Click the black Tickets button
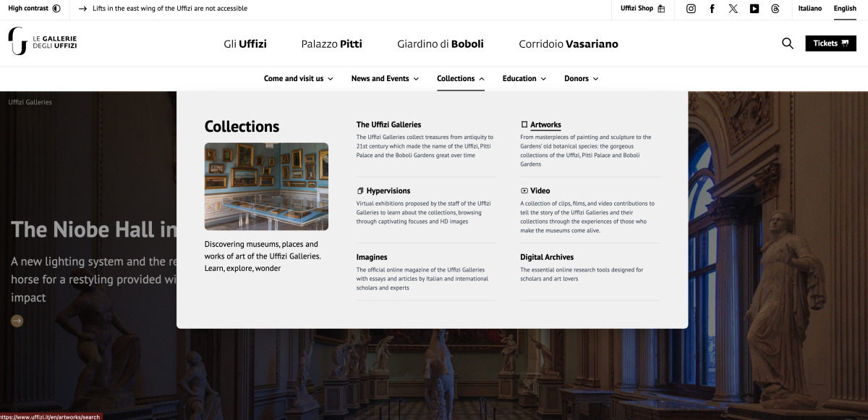The image size is (868, 420). point(830,43)
